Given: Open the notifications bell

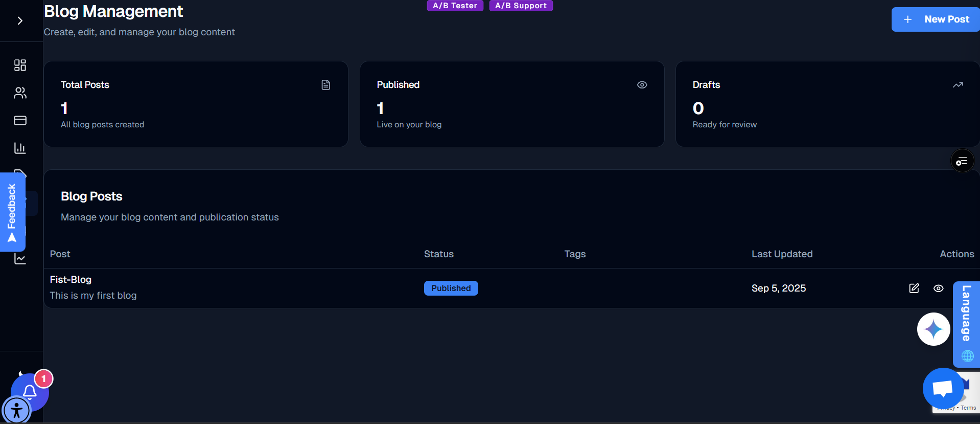Looking at the screenshot, I should (x=30, y=392).
